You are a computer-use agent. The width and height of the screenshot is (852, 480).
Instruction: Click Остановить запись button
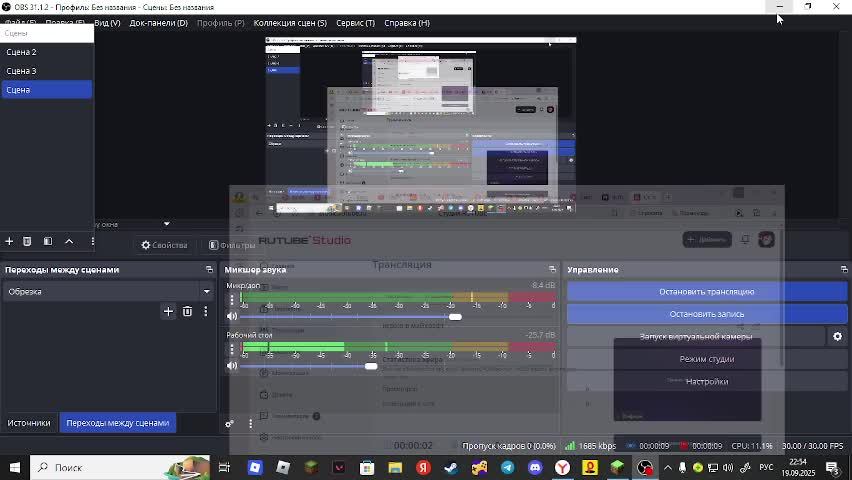click(707, 314)
